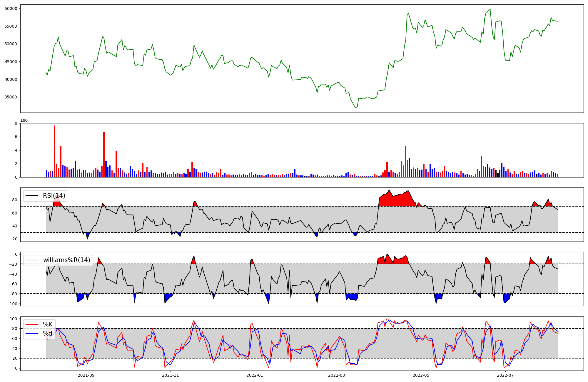This screenshot has height=382, width=588.
Task: Click the 35000 price axis tick label
Action: coord(11,97)
